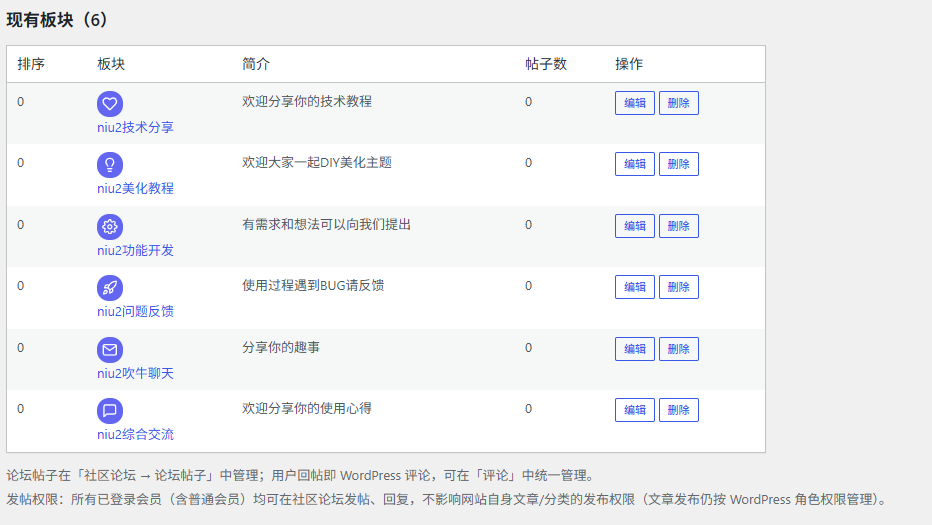Edit the niu2综合交流 board
Screen dimensions: 932x525
click(635, 410)
